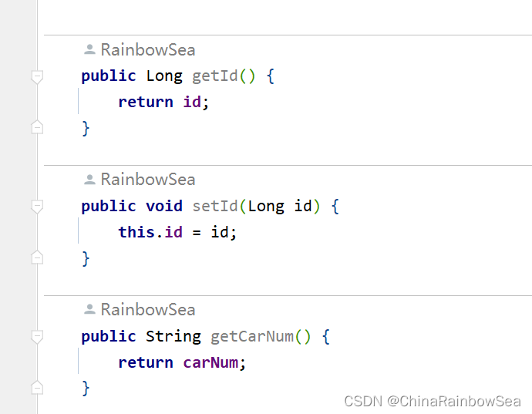This screenshot has height=414, width=532.
Task: Open RainbowSea author hint above getId
Action: [148, 50]
